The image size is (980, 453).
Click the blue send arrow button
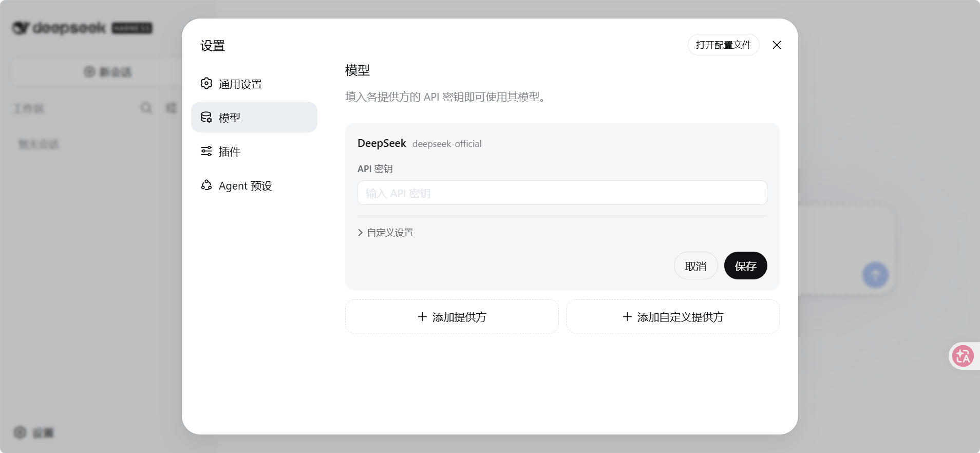[x=875, y=275]
